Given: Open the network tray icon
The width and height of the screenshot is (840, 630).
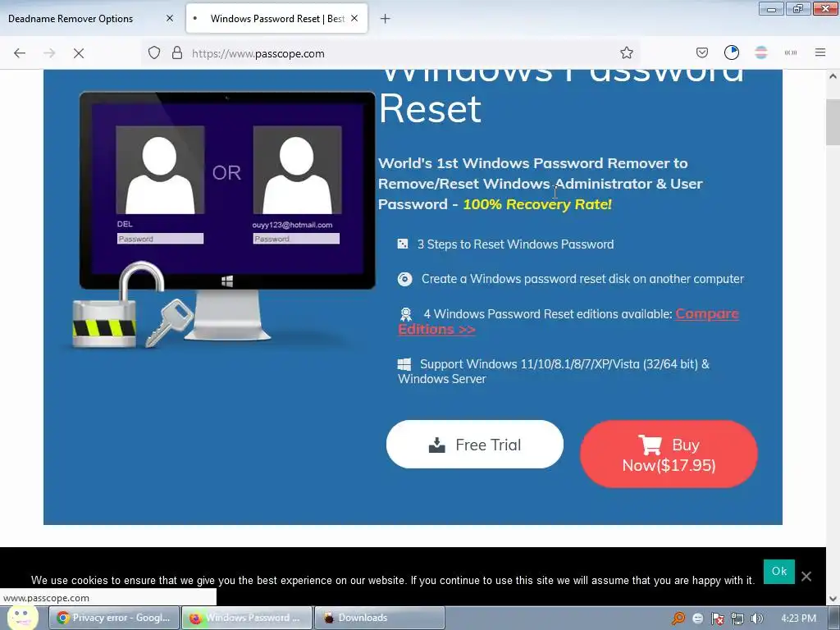Looking at the screenshot, I should click(x=737, y=619).
